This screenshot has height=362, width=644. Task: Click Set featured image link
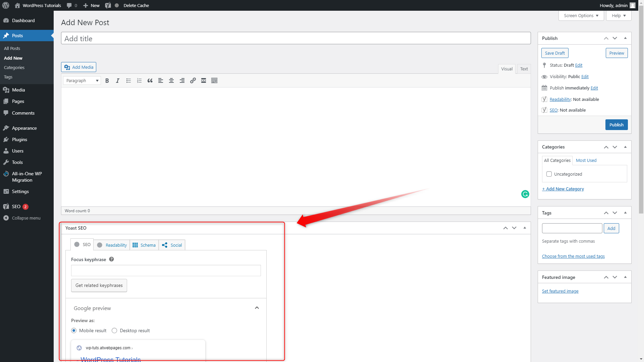[x=560, y=291]
